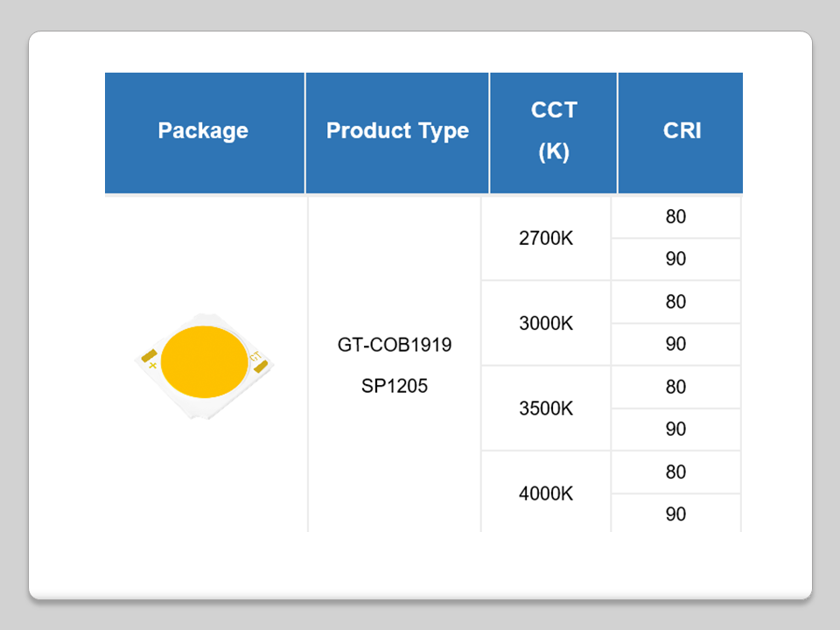Click CRI 90 value for 3500K
Image resolution: width=840 pixels, height=630 pixels.
pos(675,429)
